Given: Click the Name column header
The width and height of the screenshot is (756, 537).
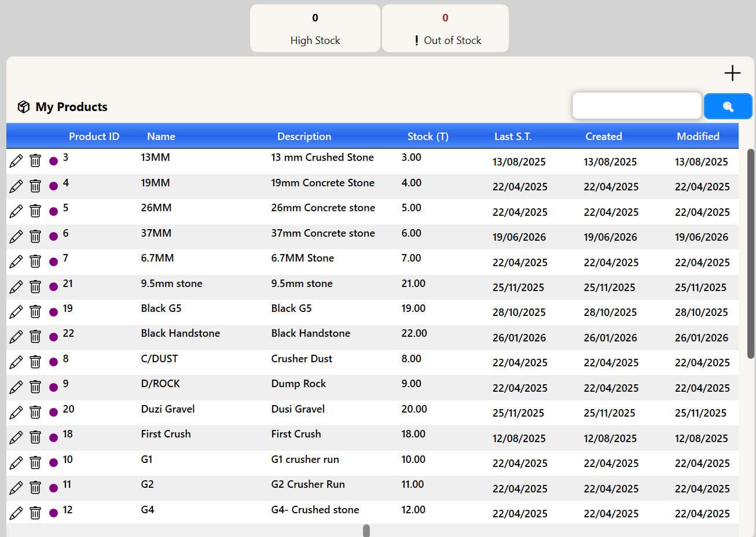Looking at the screenshot, I should [161, 137].
